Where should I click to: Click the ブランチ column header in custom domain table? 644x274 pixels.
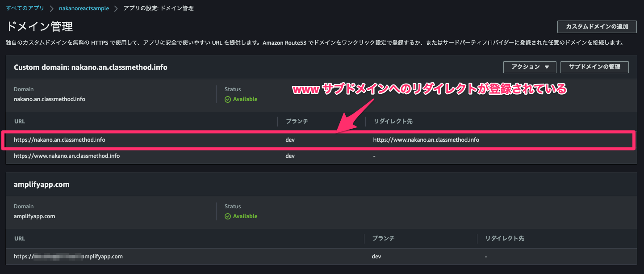pyautogui.click(x=297, y=122)
